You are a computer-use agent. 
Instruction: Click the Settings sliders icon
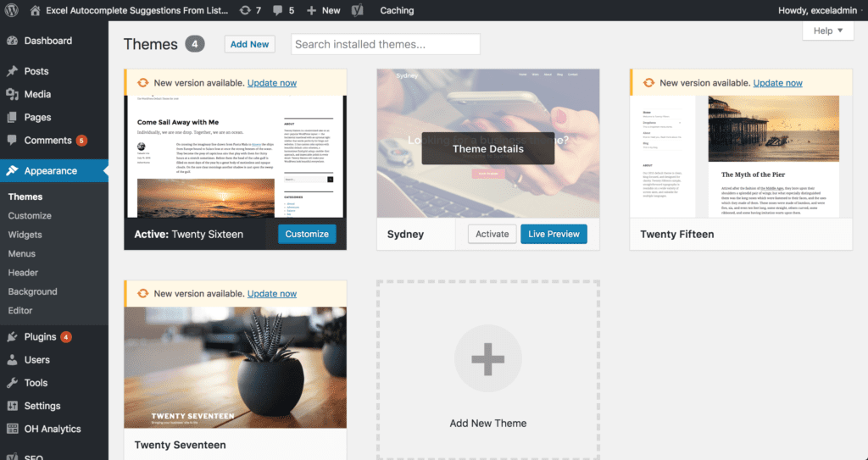(x=12, y=406)
